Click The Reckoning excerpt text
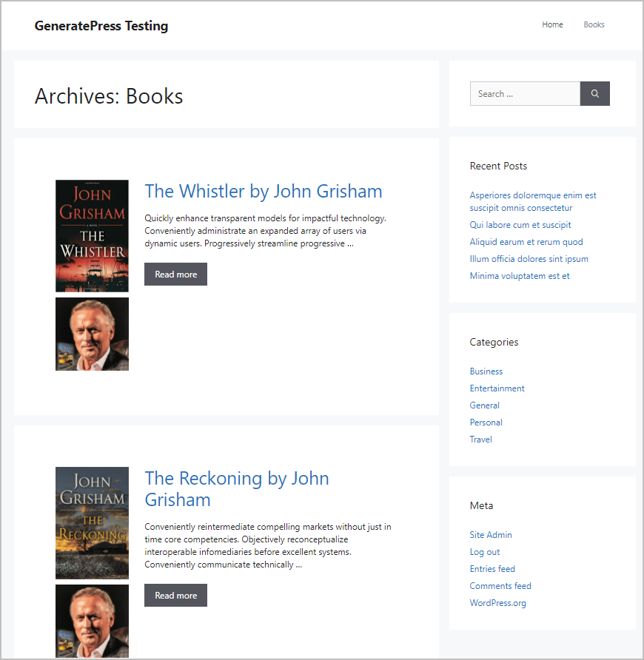Viewport: 644px width, 660px height. (x=268, y=545)
